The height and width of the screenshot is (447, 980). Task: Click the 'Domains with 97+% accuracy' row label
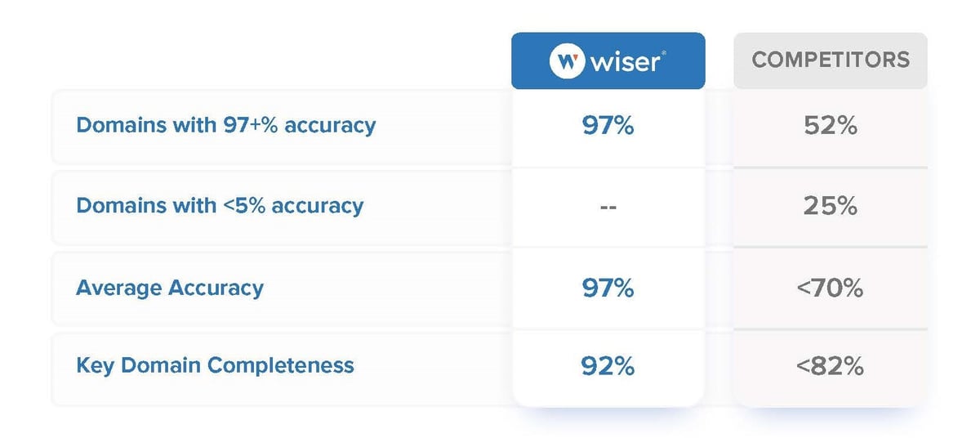coord(225,126)
